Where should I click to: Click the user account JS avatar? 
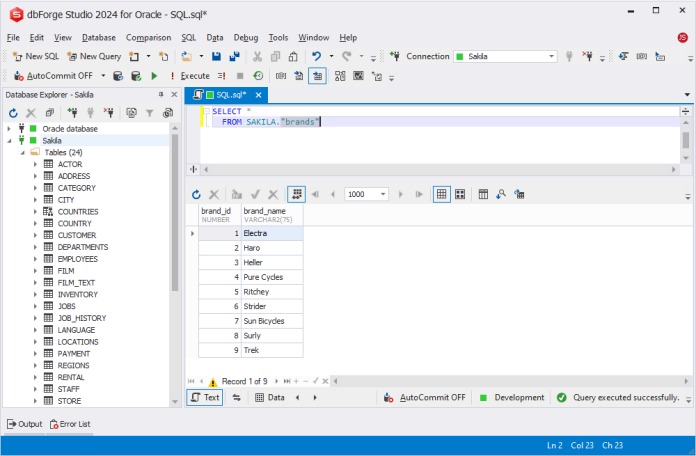(x=682, y=38)
